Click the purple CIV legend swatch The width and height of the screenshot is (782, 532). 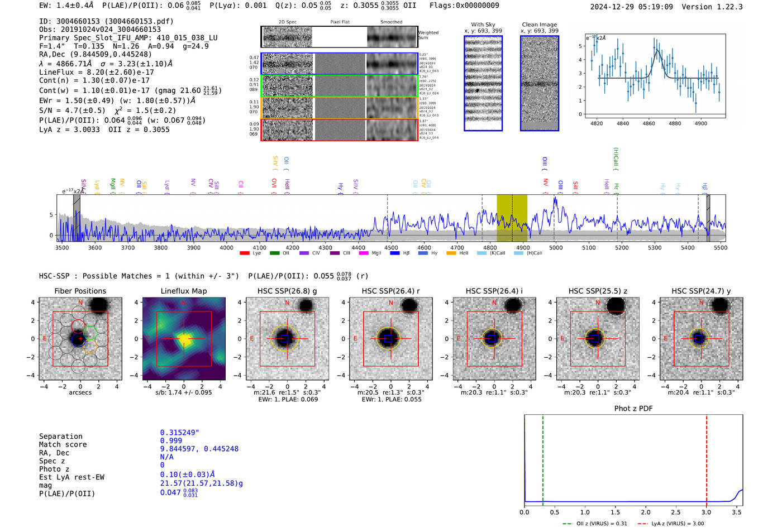(304, 253)
